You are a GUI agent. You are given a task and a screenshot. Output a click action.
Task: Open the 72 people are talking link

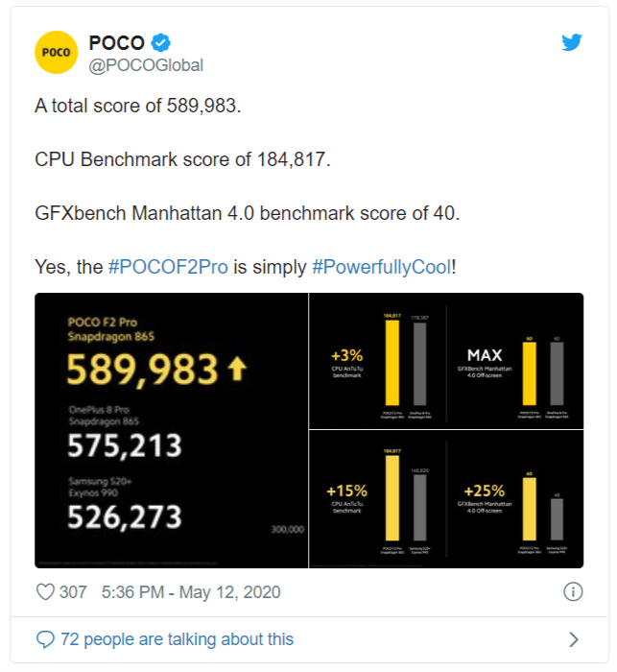(x=177, y=639)
